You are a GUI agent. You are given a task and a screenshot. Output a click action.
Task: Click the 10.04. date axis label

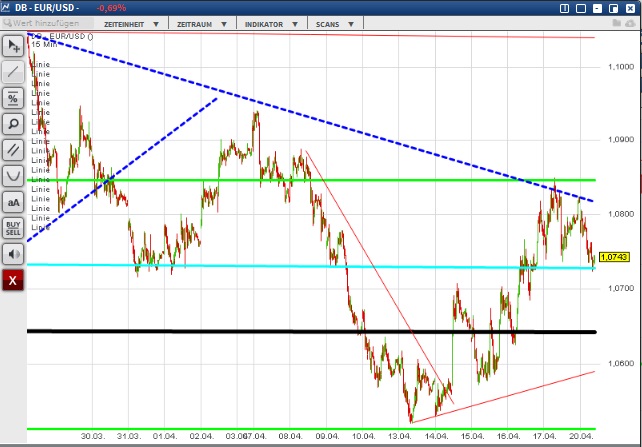363,436
